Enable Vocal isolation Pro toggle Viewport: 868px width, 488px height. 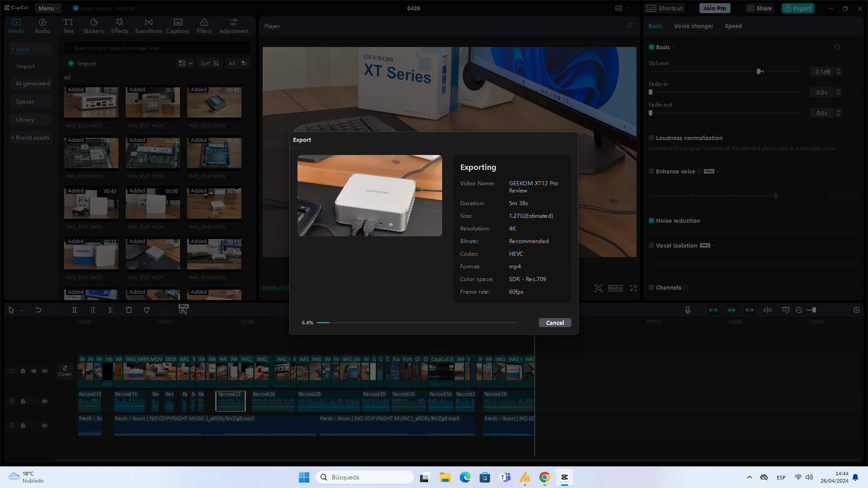pos(651,245)
